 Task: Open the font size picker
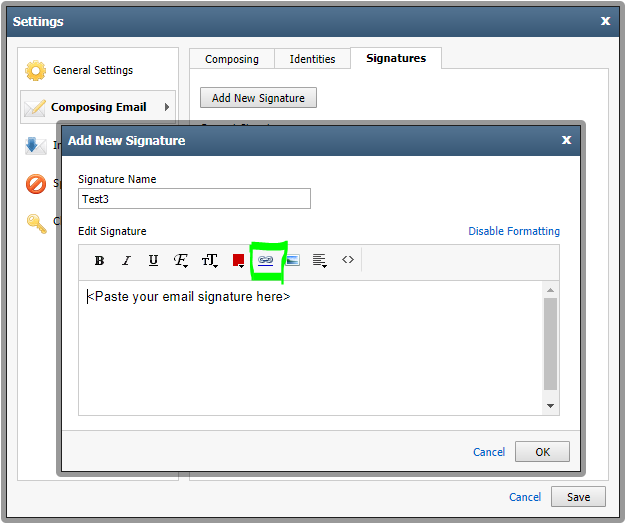tap(210, 262)
